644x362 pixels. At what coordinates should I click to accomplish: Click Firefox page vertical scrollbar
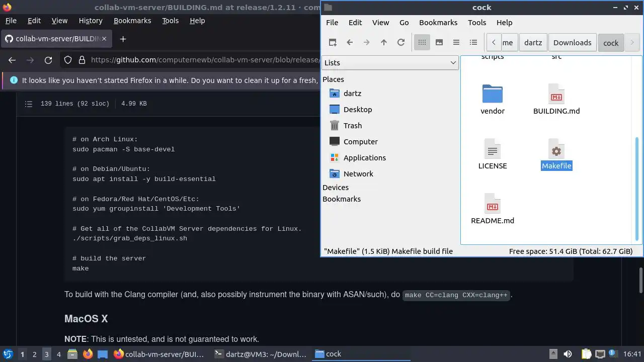640,280
